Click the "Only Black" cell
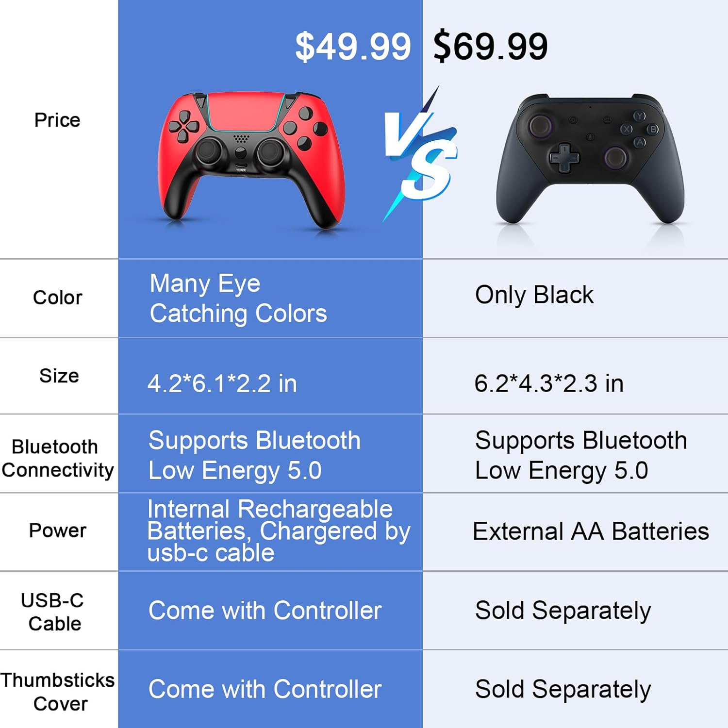Image resolution: width=728 pixels, height=728 pixels. pyautogui.click(x=534, y=295)
